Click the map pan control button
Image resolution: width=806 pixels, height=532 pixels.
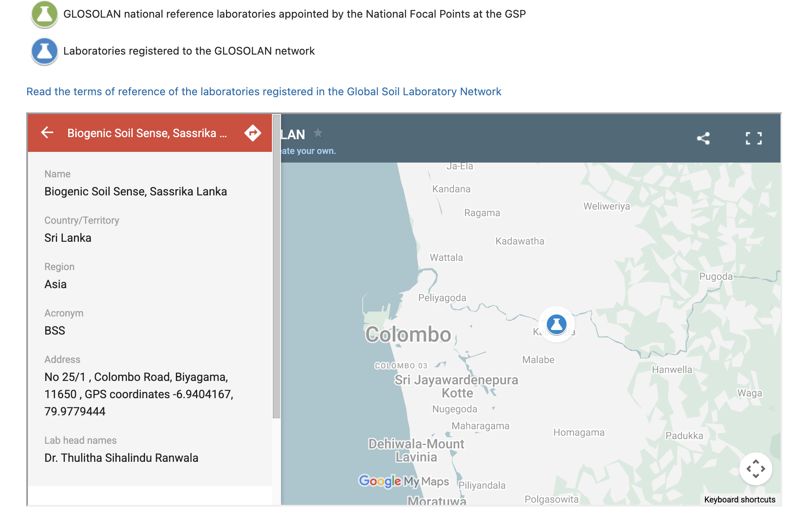755,469
